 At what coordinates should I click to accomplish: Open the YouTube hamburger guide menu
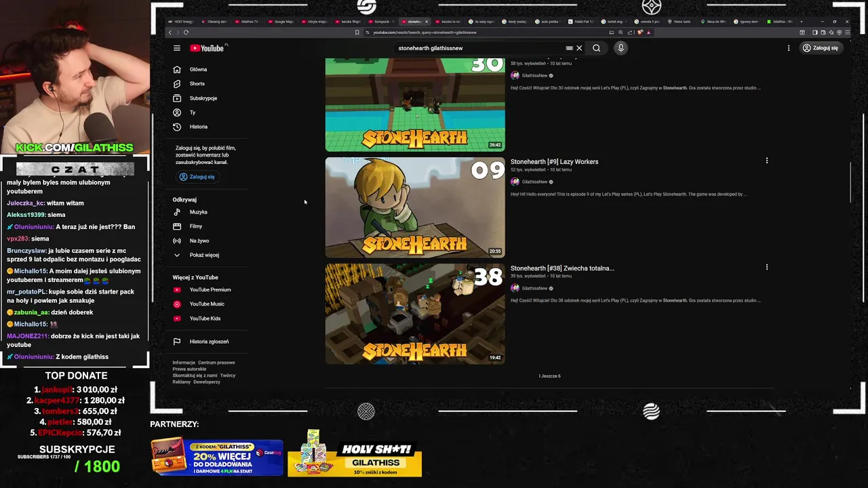coord(176,48)
